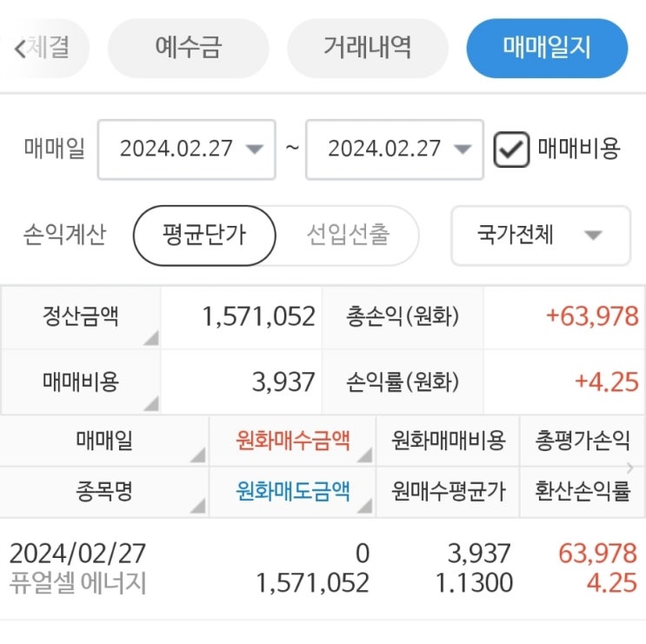Open the 퓨얼셀 에너지 trade row
Image resolution: width=646 pixels, height=644 pixels.
(323, 568)
